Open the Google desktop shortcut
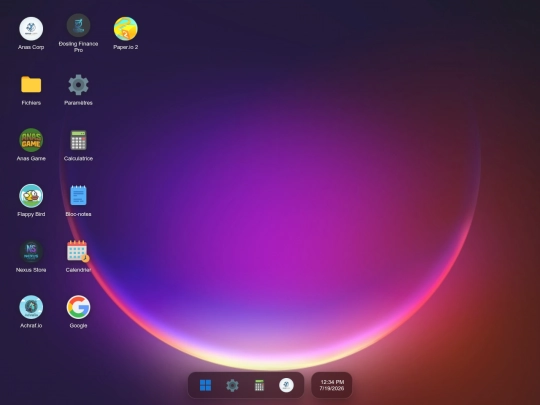 [x=78, y=307]
